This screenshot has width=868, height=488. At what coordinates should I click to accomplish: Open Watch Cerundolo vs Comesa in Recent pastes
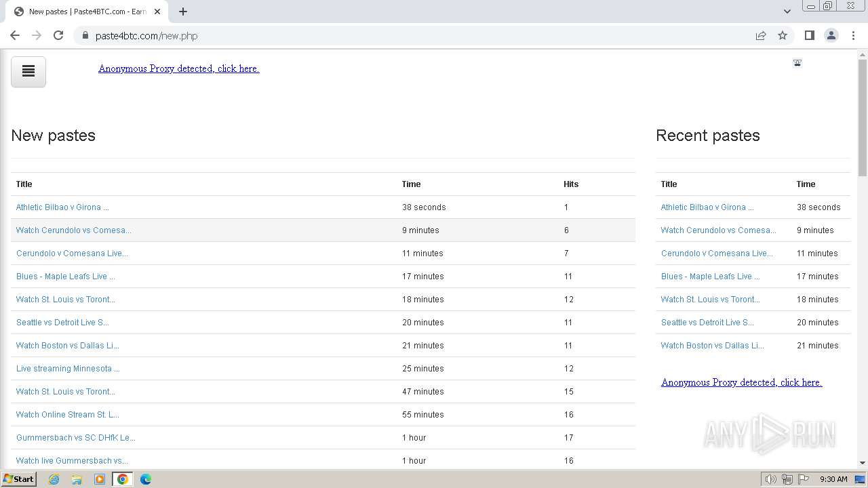[719, 230]
